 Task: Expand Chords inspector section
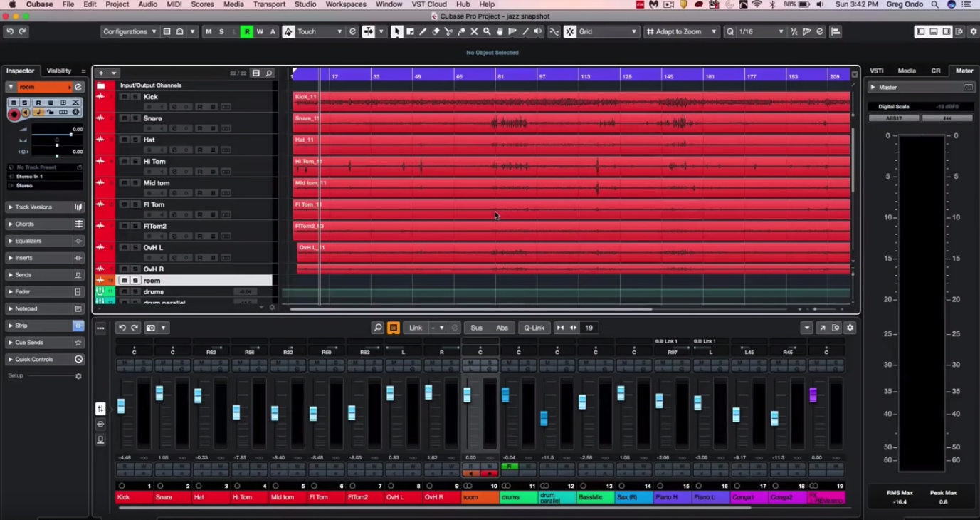click(44, 224)
